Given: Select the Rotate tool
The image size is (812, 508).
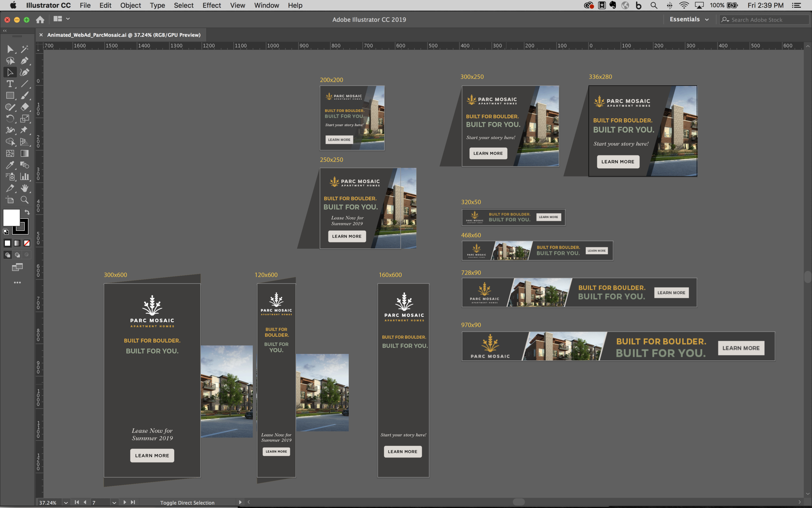Looking at the screenshot, I should [x=10, y=119].
